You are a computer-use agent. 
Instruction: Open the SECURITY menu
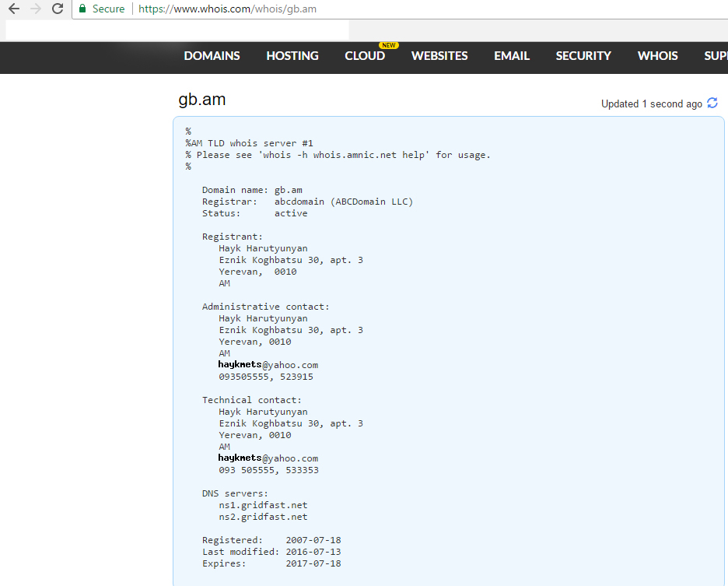(583, 56)
